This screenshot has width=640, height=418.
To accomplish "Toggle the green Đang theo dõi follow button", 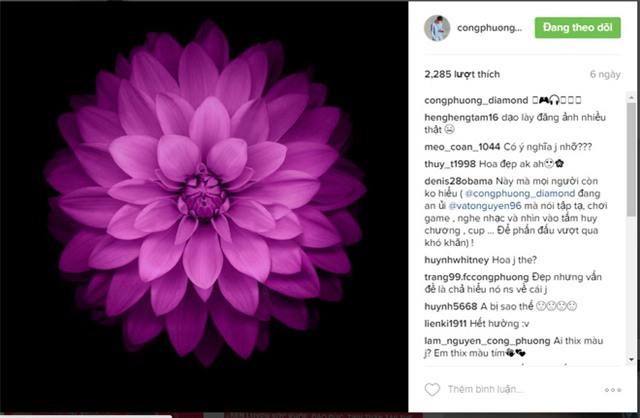I will tap(578, 27).
